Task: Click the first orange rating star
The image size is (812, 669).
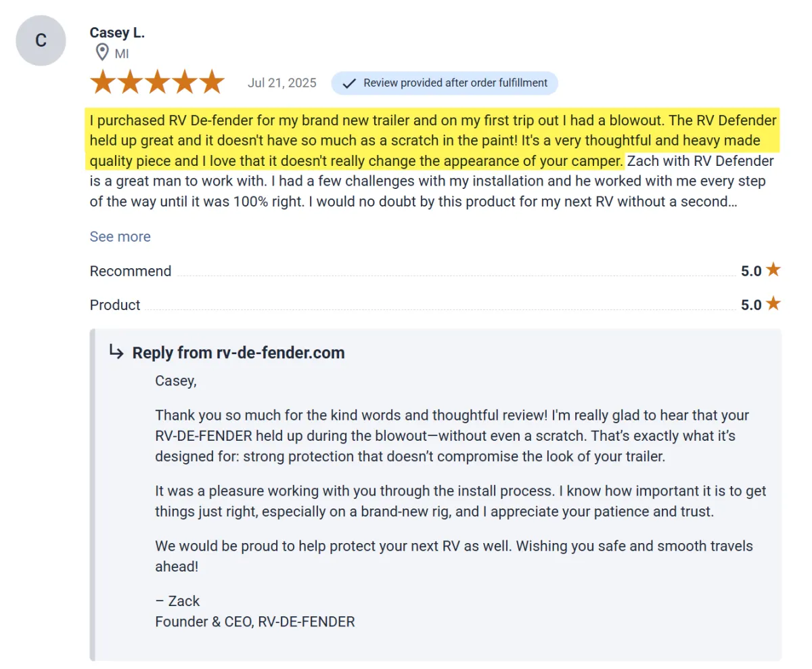Action: pyautogui.click(x=103, y=83)
